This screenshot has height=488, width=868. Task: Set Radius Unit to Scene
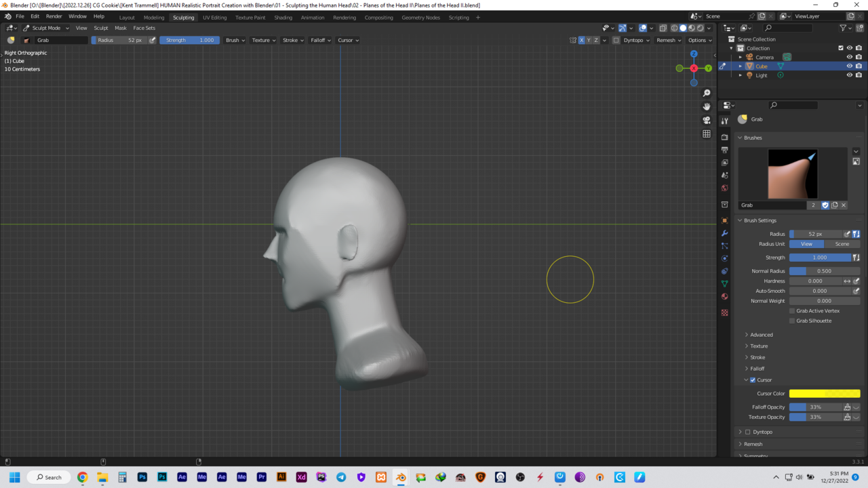tap(842, 244)
